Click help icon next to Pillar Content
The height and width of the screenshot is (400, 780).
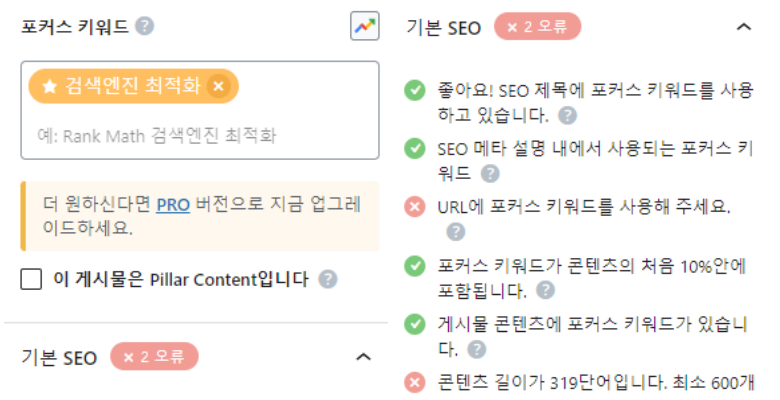click(328, 279)
